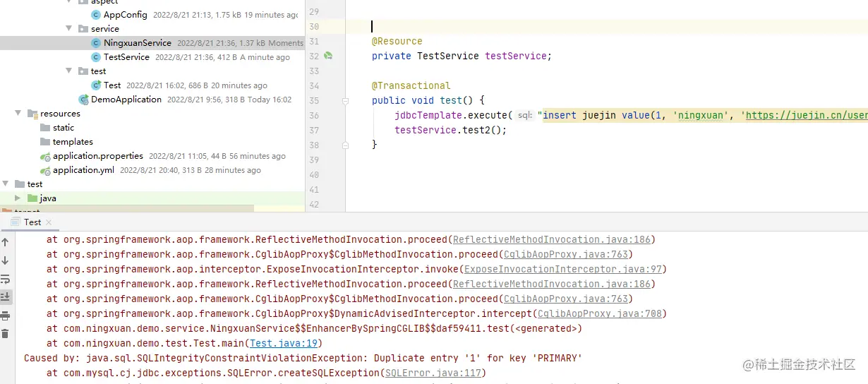The width and height of the screenshot is (868, 384).
Task: Click the @Resource annotation in editor
Action: tap(397, 41)
